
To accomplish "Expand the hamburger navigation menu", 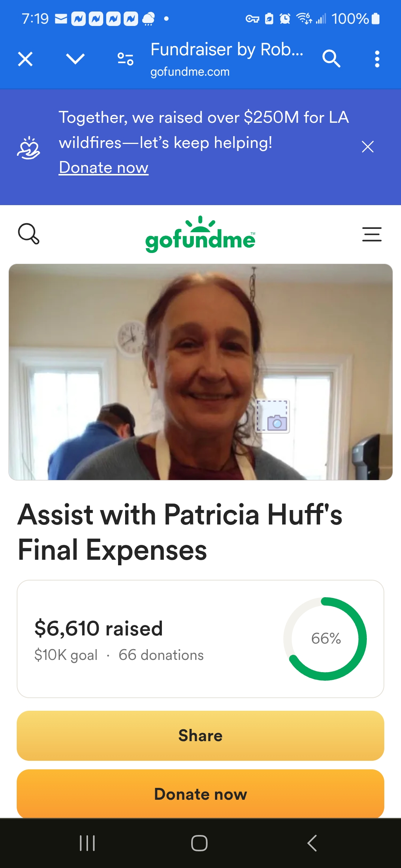I will point(372,234).
